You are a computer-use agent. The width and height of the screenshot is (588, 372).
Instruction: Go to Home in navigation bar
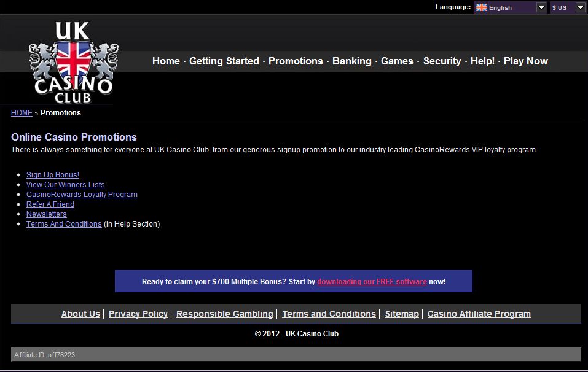tap(166, 61)
